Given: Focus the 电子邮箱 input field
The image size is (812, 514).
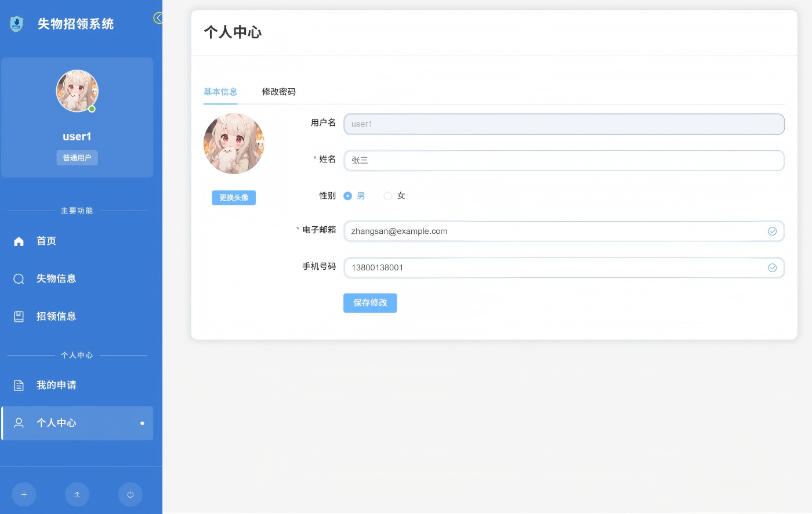Looking at the screenshot, I should tap(564, 231).
